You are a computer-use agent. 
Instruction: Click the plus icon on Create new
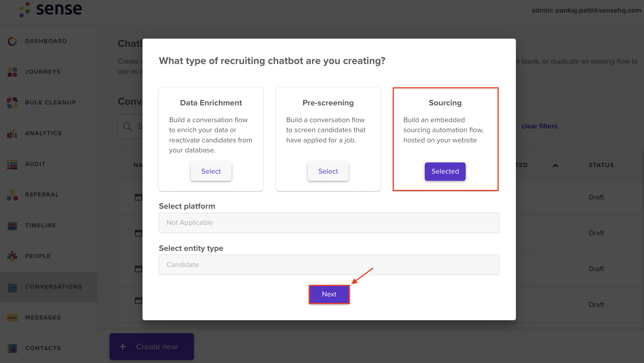click(x=123, y=346)
